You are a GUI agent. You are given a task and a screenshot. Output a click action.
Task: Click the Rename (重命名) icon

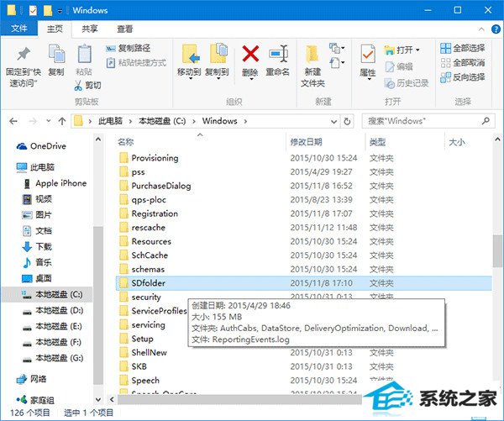pyautogui.click(x=278, y=54)
